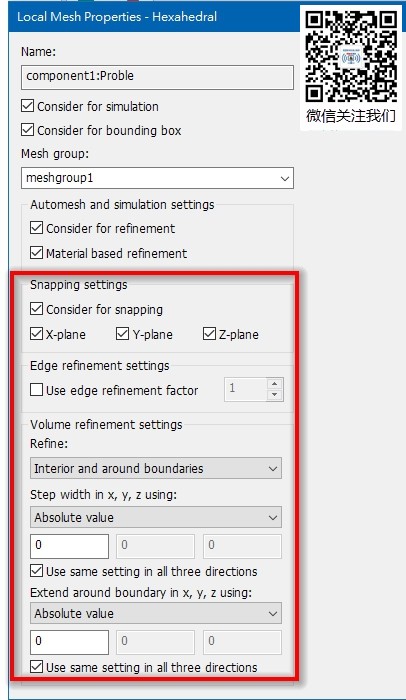406x700 pixels.
Task: Click the extend boundary x value field
Action: tap(69, 642)
